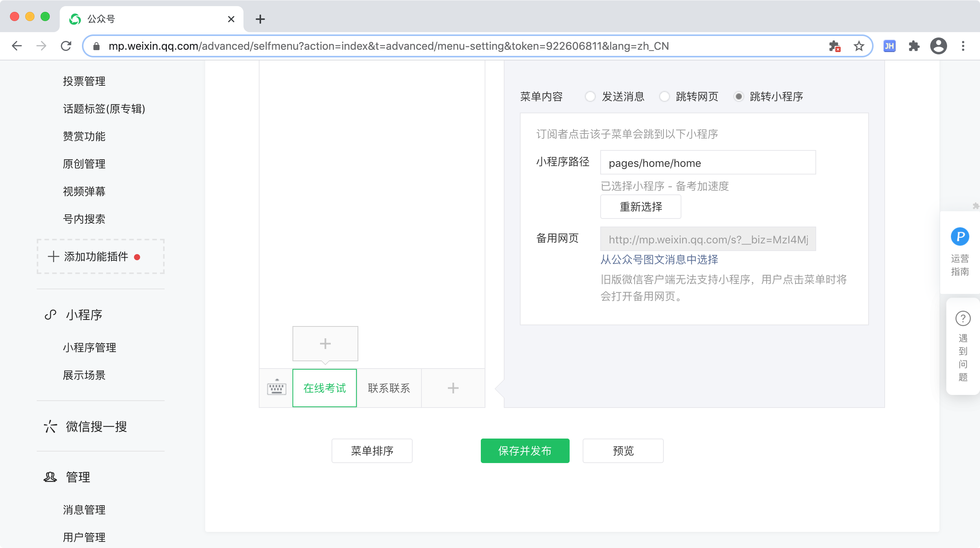Select the 发送消息 radio option

pos(590,96)
